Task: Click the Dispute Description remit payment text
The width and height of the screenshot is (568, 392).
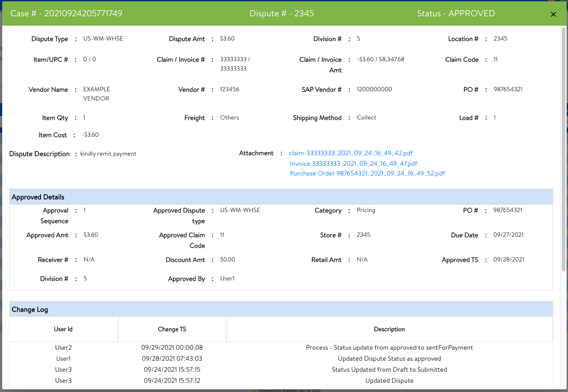Action: pos(108,153)
